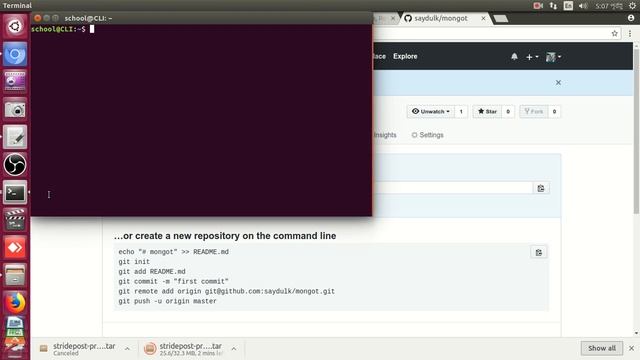Click the browser page vertical scrollbar
The width and height of the screenshot is (640, 360).
click(x=636, y=131)
